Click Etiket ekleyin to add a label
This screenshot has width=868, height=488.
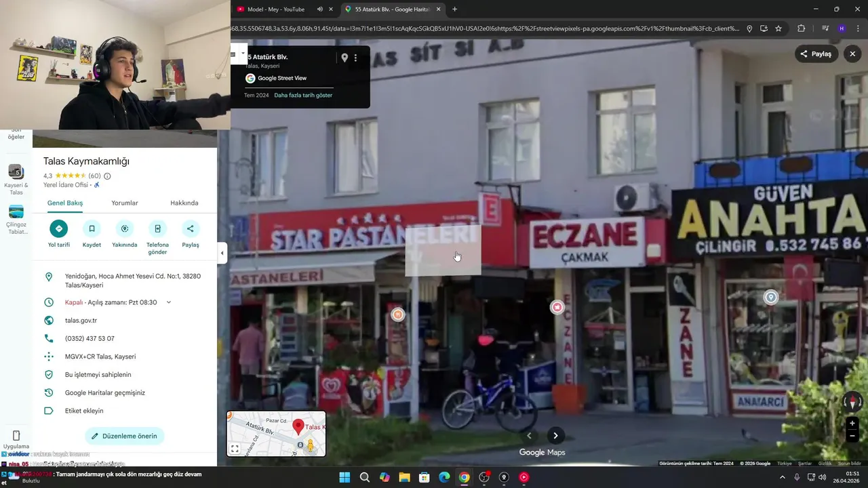click(84, 411)
